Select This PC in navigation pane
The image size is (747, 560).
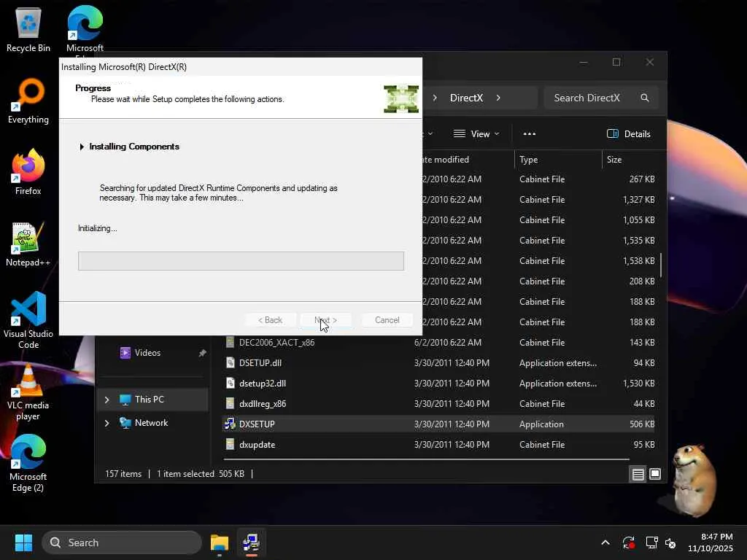click(149, 400)
